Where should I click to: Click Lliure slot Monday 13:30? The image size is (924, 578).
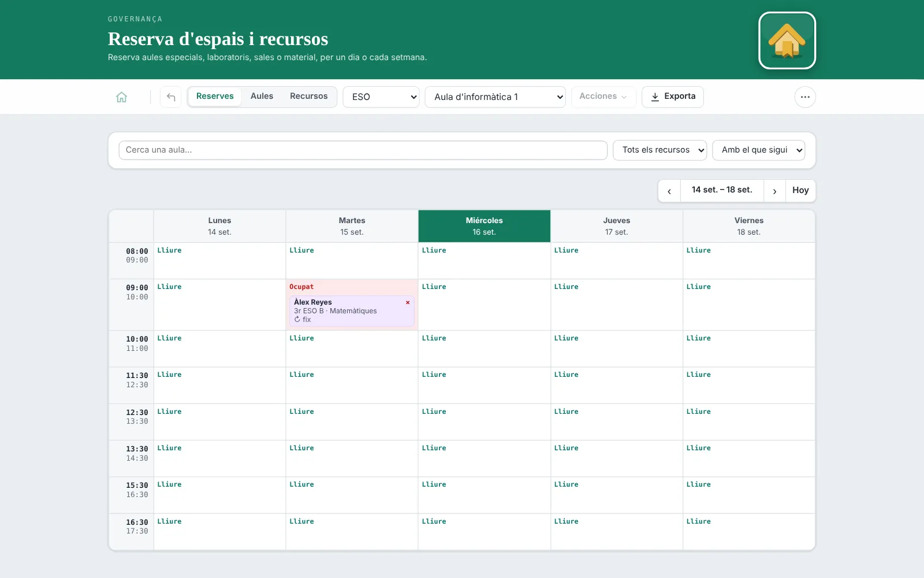click(219, 458)
